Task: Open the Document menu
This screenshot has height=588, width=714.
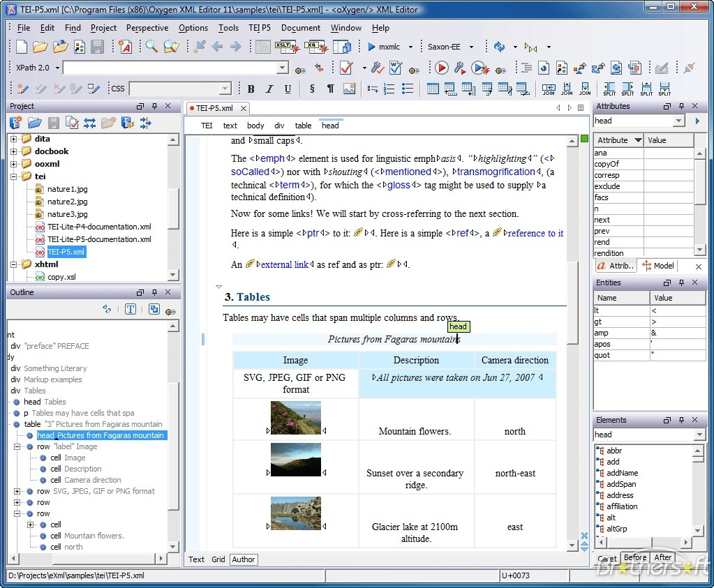Action: (301, 28)
